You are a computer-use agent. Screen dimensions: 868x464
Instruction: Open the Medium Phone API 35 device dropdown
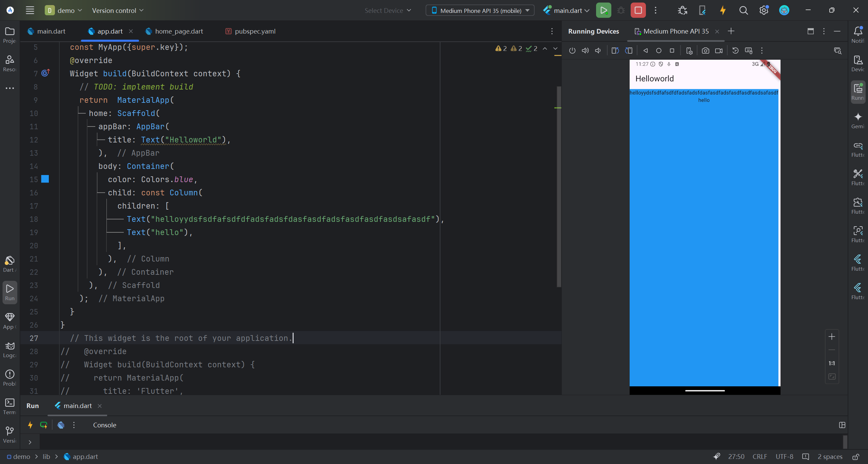(x=480, y=11)
